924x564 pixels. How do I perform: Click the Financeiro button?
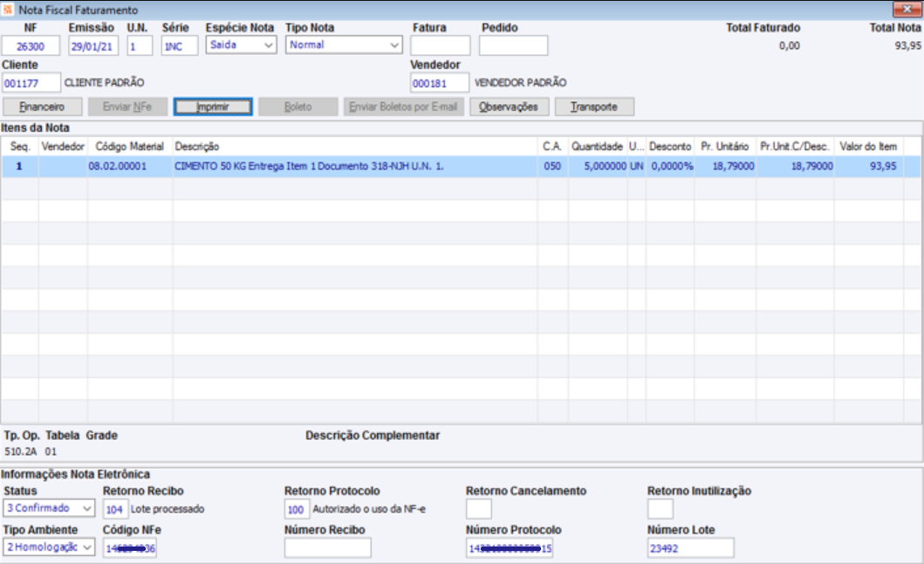click(x=43, y=107)
